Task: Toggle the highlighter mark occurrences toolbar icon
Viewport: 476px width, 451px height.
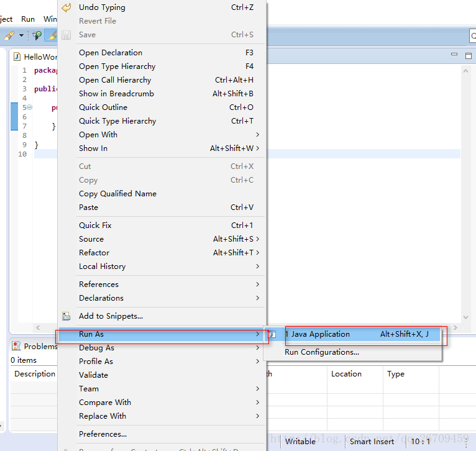Action: pyautogui.click(x=52, y=35)
